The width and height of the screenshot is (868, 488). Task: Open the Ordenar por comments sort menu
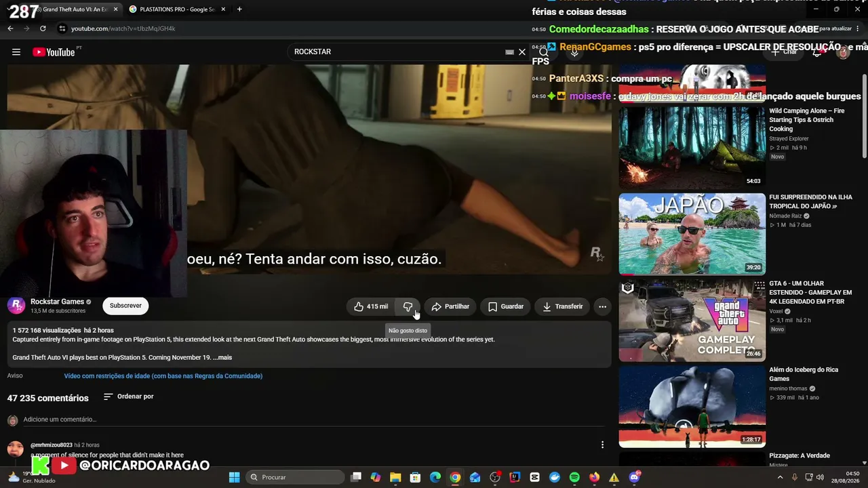pyautogui.click(x=129, y=396)
